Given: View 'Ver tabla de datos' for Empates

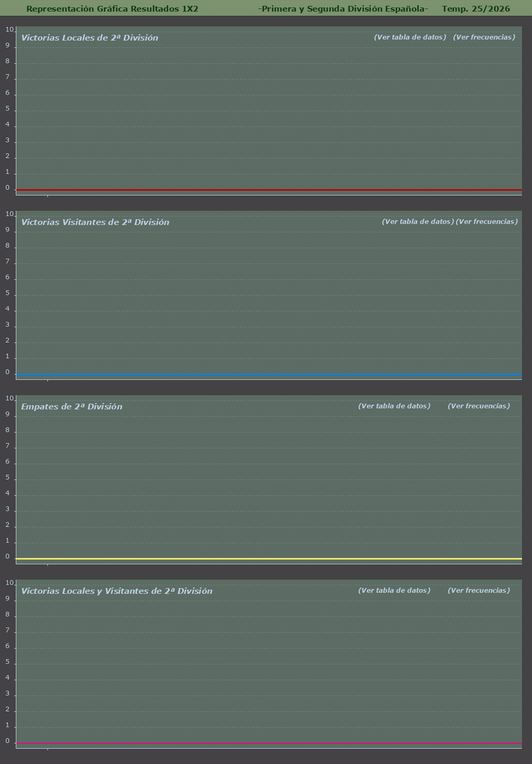Looking at the screenshot, I should tap(394, 406).
